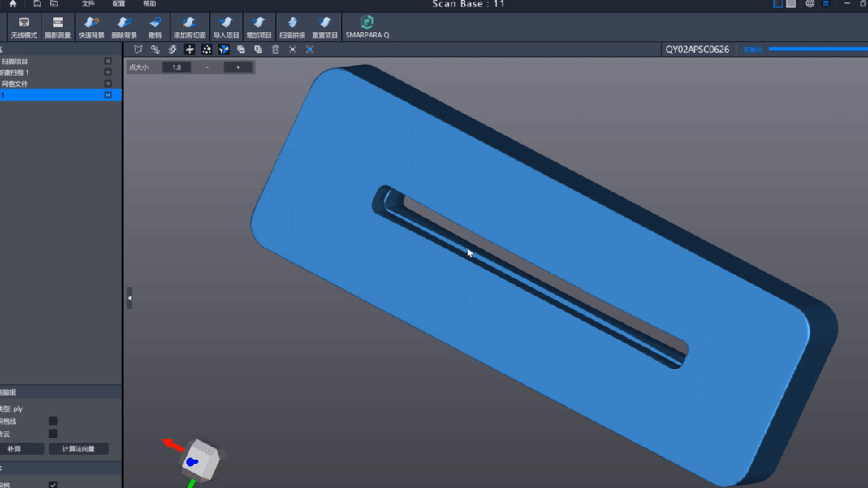
Task: Increase point size with plus button
Action: click(238, 68)
